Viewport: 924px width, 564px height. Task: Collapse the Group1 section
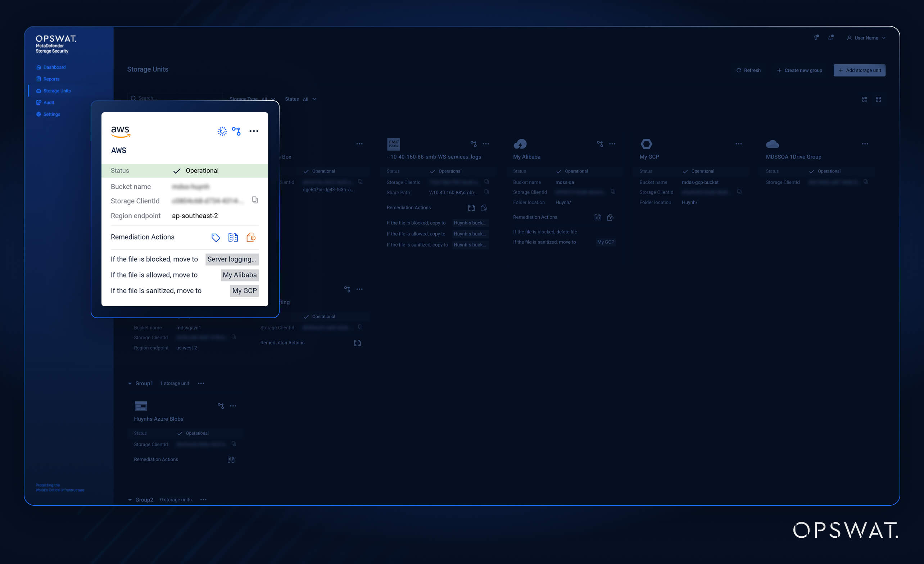[x=130, y=383]
